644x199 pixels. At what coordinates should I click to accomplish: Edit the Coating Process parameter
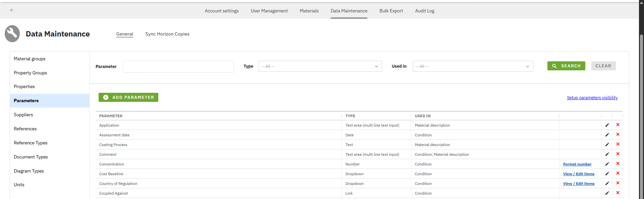pyautogui.click(x=607, y=144)
